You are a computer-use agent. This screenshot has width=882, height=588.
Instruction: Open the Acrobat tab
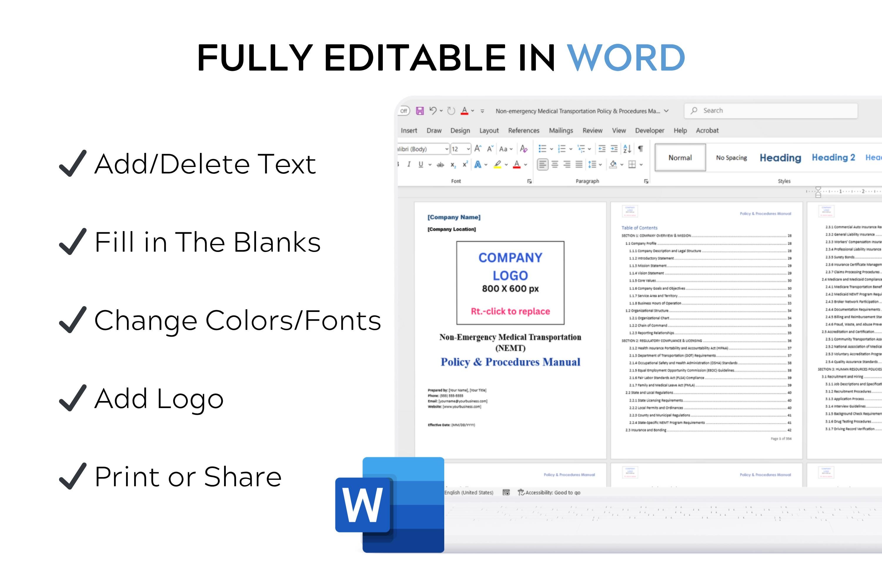coord(707,131)
